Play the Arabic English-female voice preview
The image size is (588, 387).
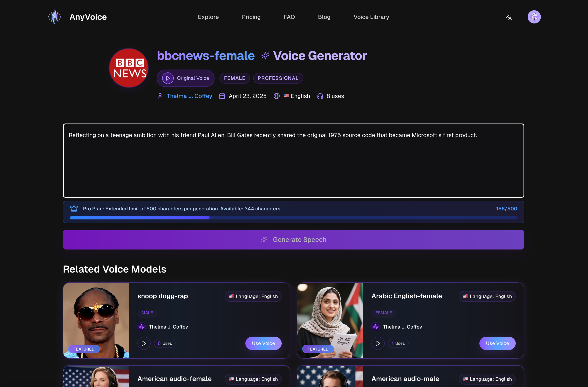(378, 343)
